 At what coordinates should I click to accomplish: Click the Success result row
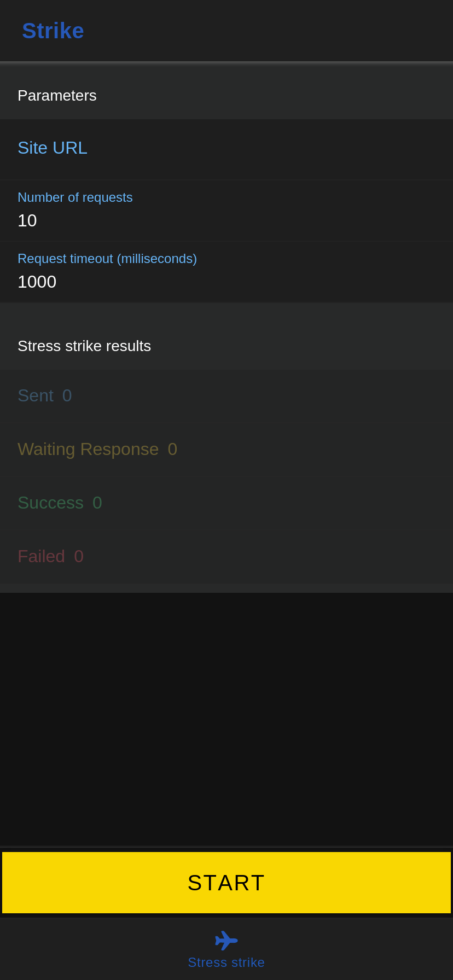click(x=60, y=502)
